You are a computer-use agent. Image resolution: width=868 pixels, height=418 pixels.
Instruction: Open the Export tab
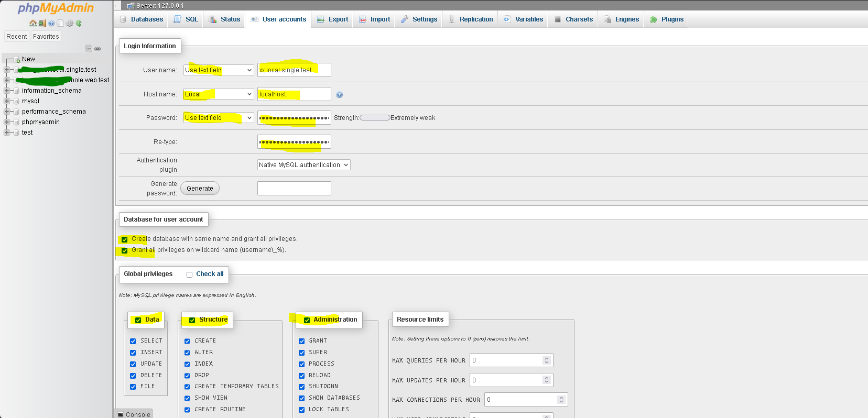click(332, 19)
